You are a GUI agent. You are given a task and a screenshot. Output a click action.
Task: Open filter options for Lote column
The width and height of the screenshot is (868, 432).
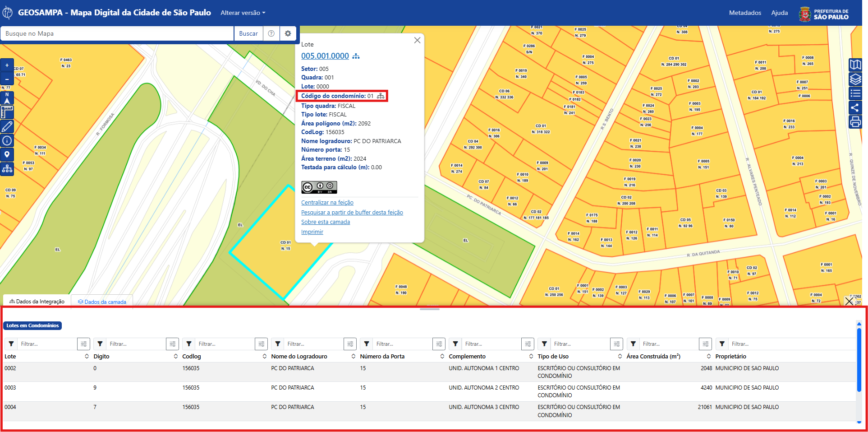pos(84,344)
